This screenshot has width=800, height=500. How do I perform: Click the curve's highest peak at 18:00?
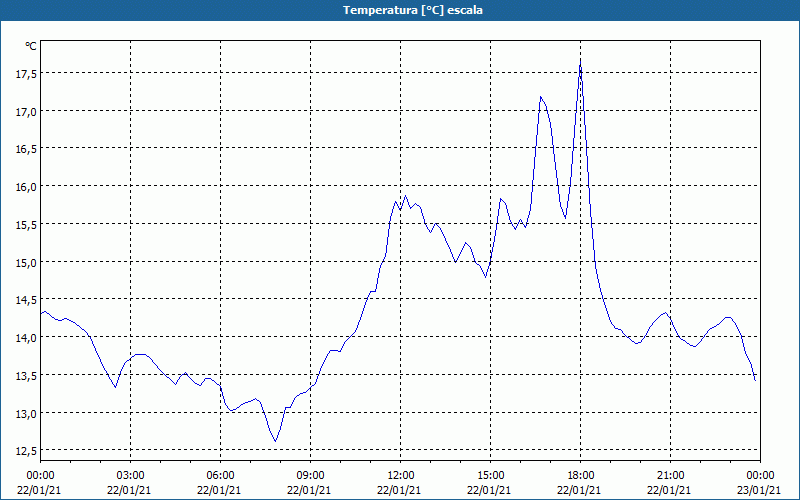pyautogui.click(x=581, y=61)
